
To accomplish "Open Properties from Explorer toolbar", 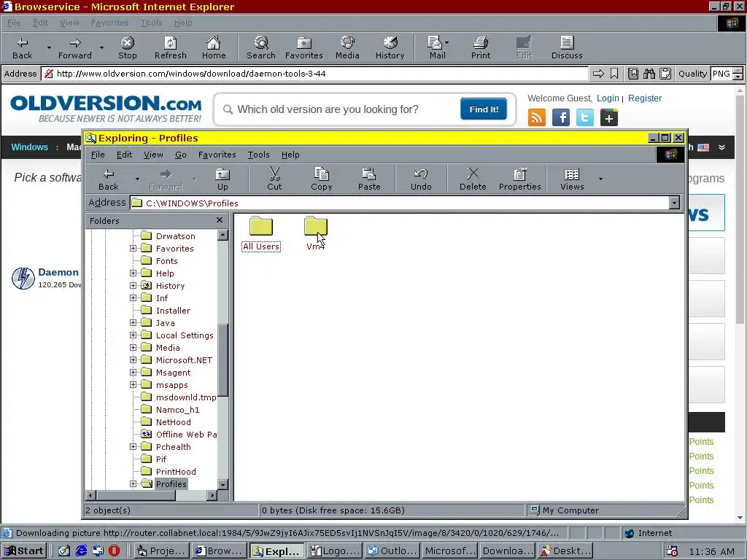I will [519, 179].
